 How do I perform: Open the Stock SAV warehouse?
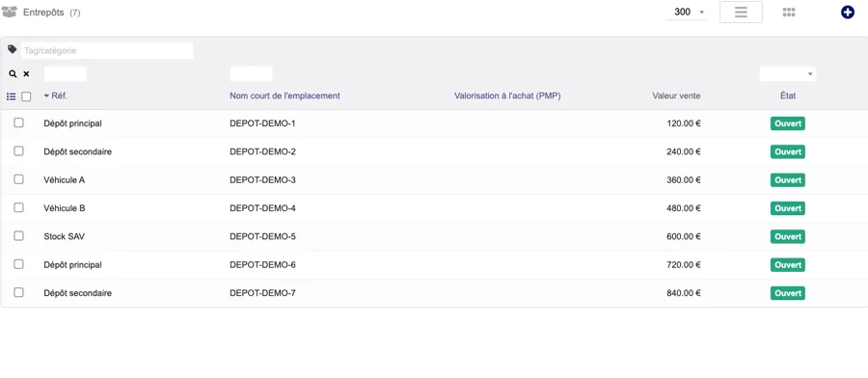click(x=65, y=236)
